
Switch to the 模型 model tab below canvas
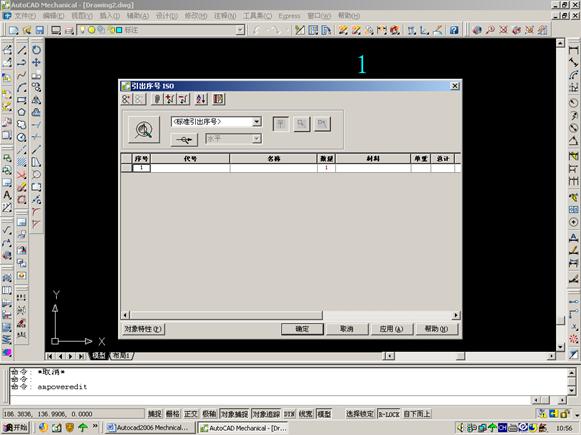[99, 356]
